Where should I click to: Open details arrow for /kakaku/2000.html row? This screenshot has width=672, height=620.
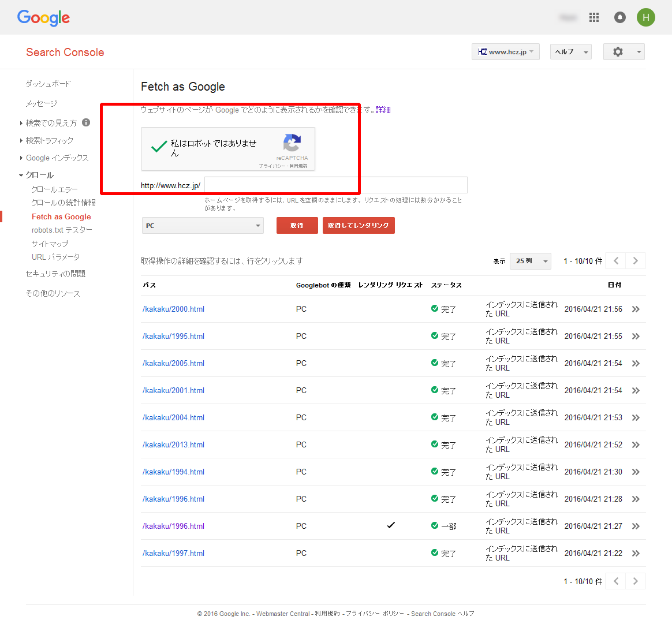[x=636, y=309]
